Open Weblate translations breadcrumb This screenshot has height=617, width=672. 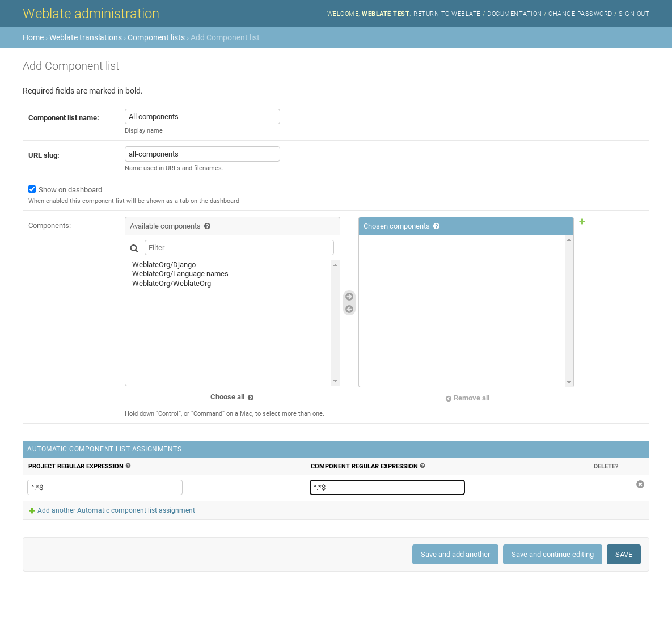pos(85,37)
